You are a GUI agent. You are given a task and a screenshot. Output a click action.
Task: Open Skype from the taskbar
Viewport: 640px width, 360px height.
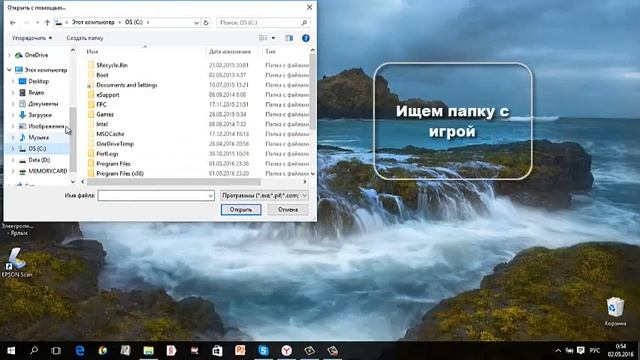point(263,350)
